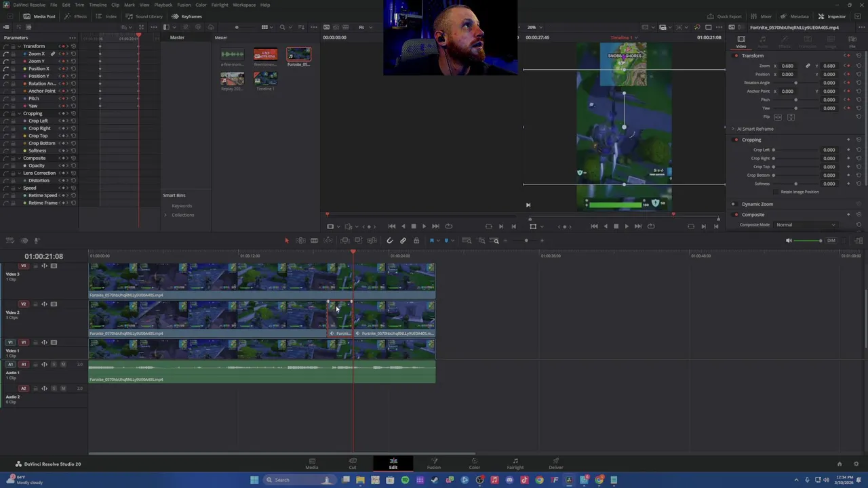Viewport: 868px width, 488px height.
Task: Solo the Audio 1 track
Action: 54,364
